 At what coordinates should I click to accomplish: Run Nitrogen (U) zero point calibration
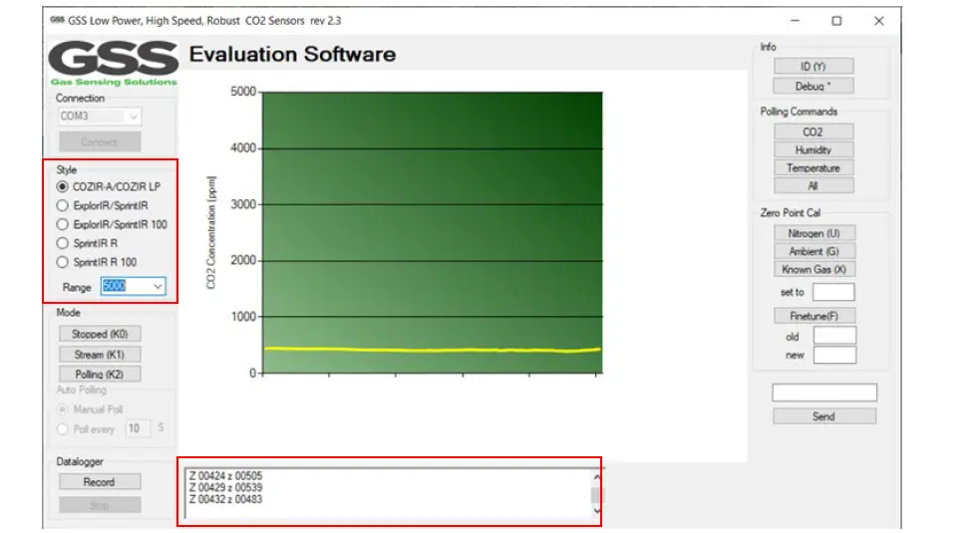(814, 233)
